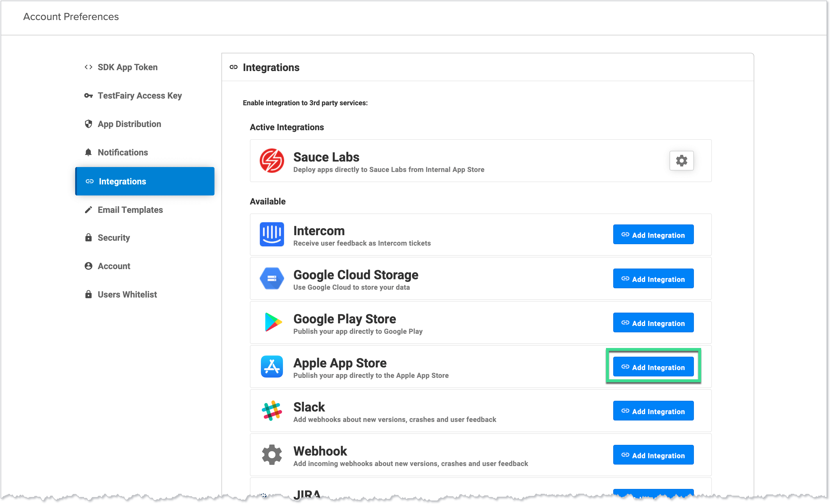830x504 pixels.
Task: Click the Active Integrations heading
Action: tap(287, 127)
